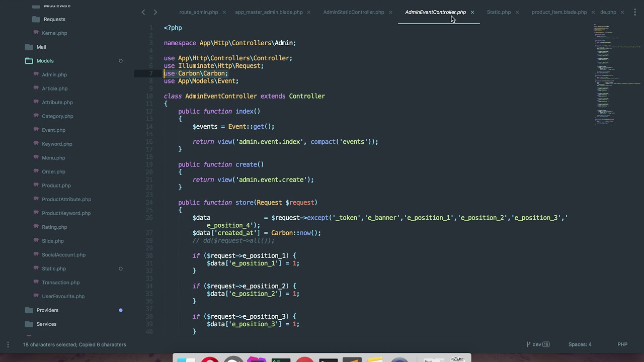Click the PHP file icon beside Event.php
Image resolution: width=644 pixels, height=362 pixels.
[x=36, y=130]
